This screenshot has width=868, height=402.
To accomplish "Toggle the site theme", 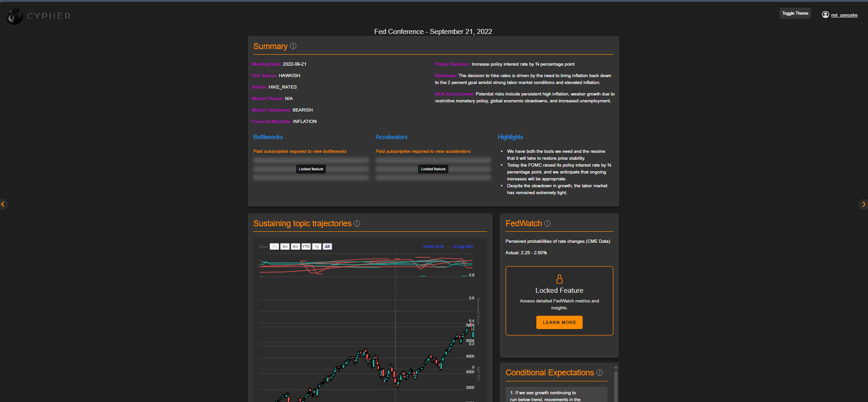I will pos(795,13).
